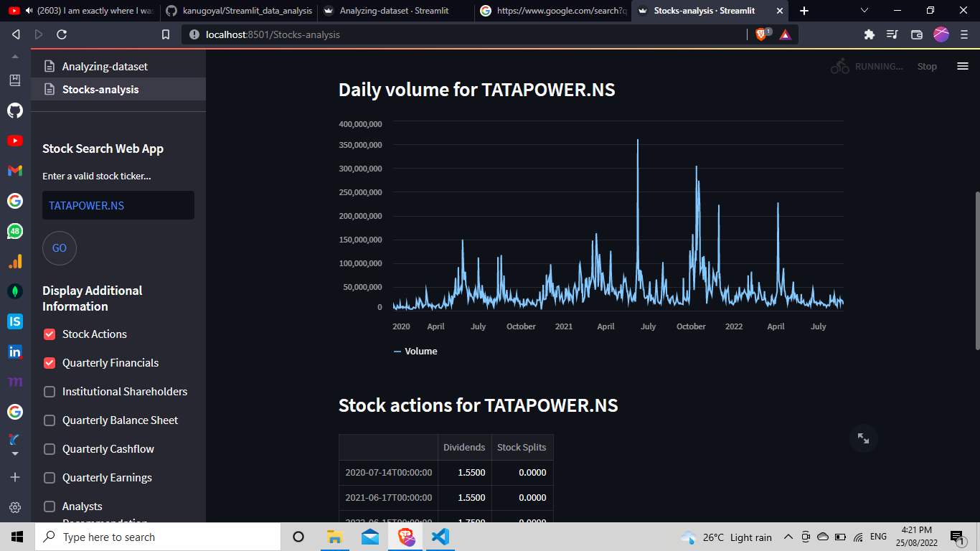The image size is (980, 551).
Task: Enable Quarterly Earnings checkbox
Action: click(50, 478)
